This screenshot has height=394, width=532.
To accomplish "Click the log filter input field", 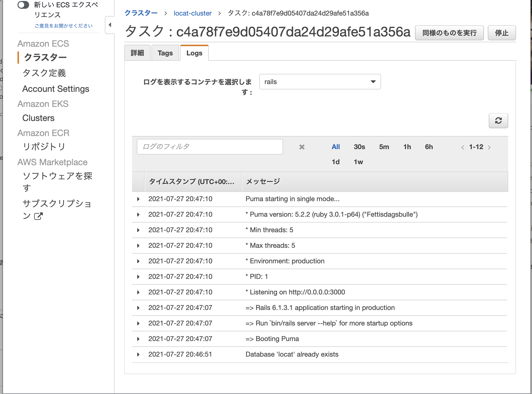I will click(x=210, y=147).
